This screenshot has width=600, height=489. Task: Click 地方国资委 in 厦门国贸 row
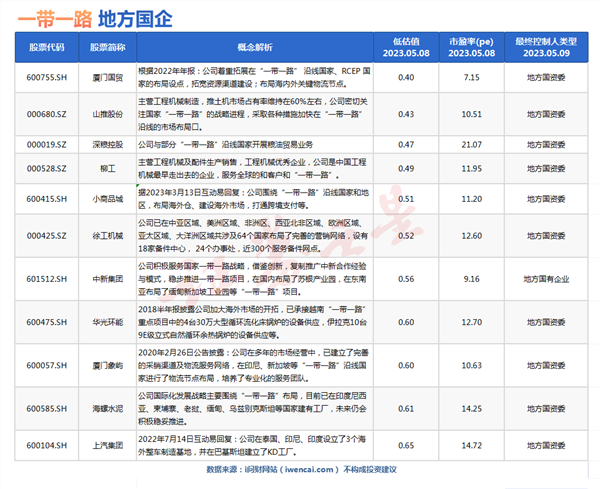[546, 78]
